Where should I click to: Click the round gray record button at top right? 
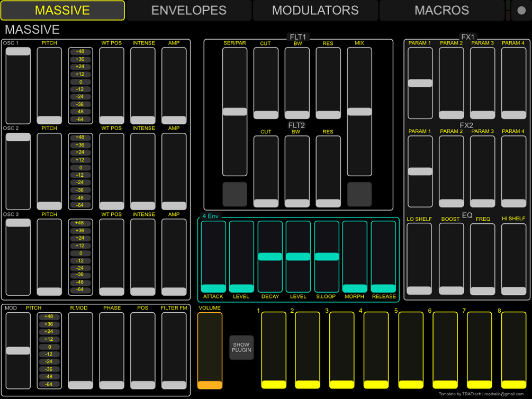[x=521, y=10]
